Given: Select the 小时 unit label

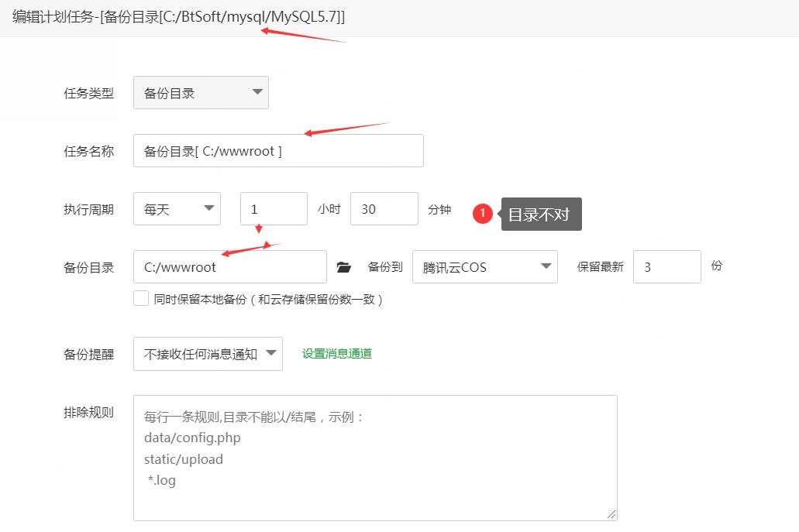Looking at the screenshot, I should (x=329, y=209).
